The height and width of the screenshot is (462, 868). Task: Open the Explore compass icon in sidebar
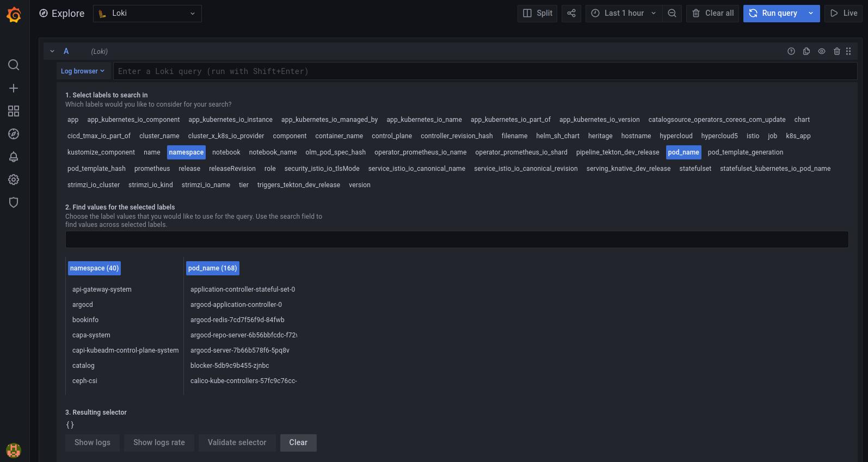click(x=14, y=134)
